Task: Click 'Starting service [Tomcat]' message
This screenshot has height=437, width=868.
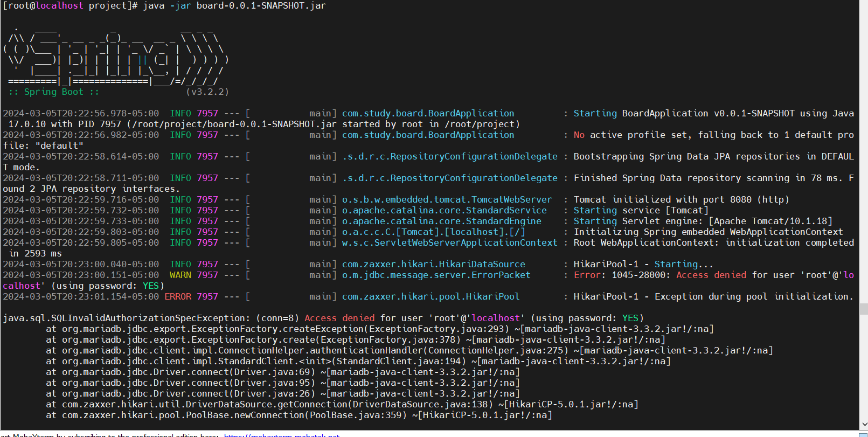Action: (641, 211)
